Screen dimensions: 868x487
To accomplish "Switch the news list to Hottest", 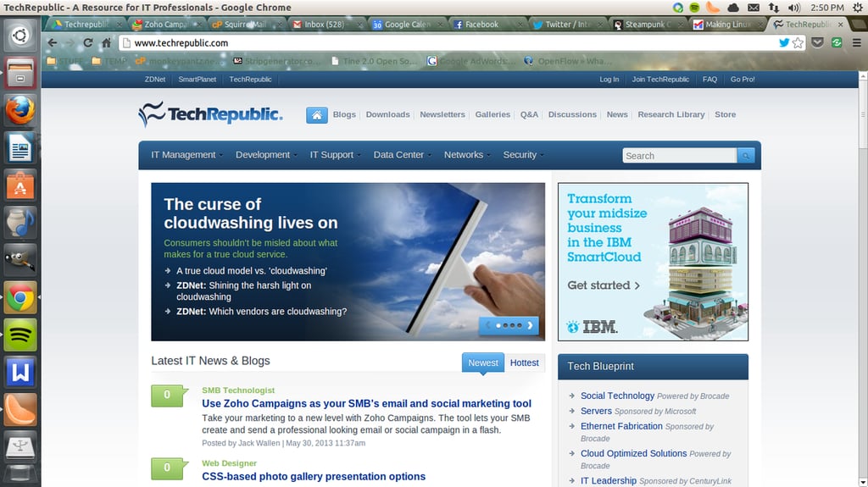I will pyautogui.click(x=524, y=363).
